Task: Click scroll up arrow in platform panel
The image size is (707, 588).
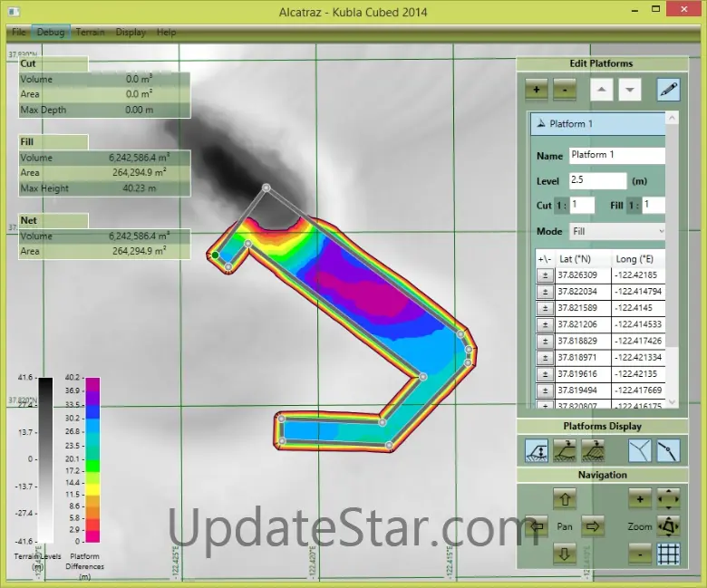Action: coord(672,118)
